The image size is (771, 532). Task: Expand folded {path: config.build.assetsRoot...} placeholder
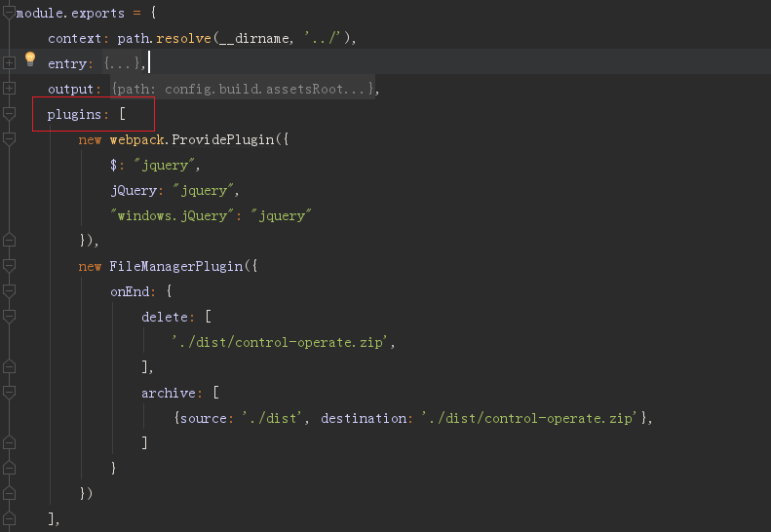tap(242, 89)
